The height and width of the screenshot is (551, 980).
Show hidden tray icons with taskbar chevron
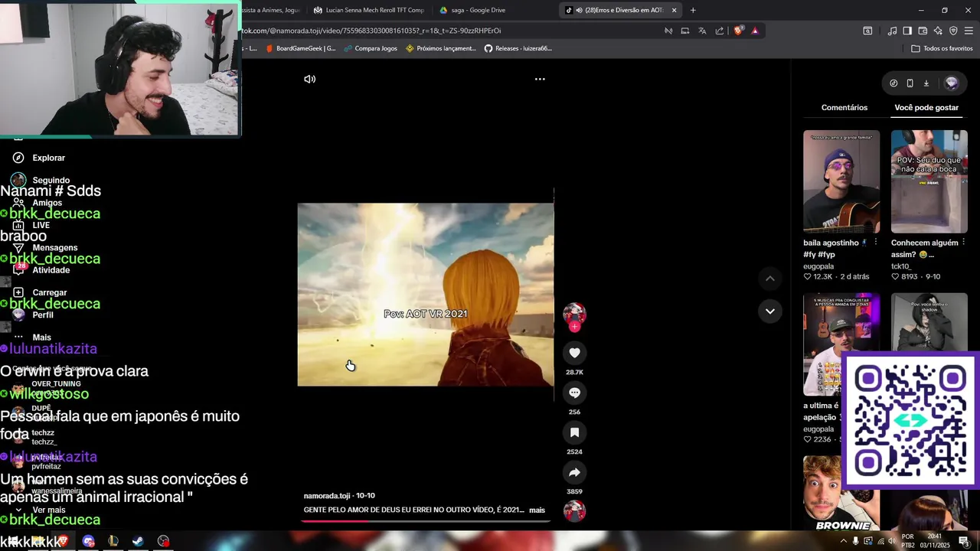(843, 541)
